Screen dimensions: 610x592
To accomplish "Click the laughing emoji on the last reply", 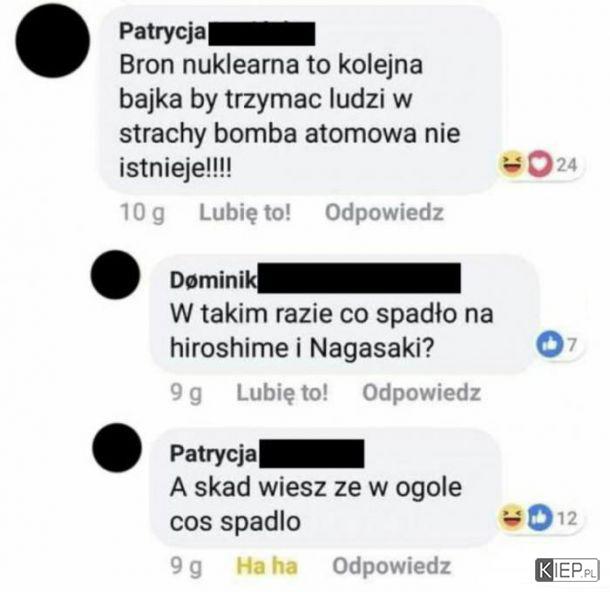I will tap(512, 518).
